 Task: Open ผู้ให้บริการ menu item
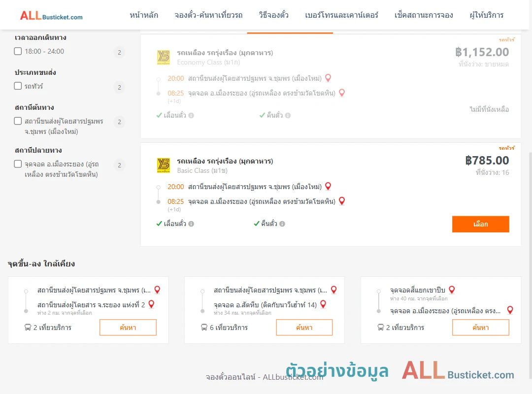pos(486,15)
